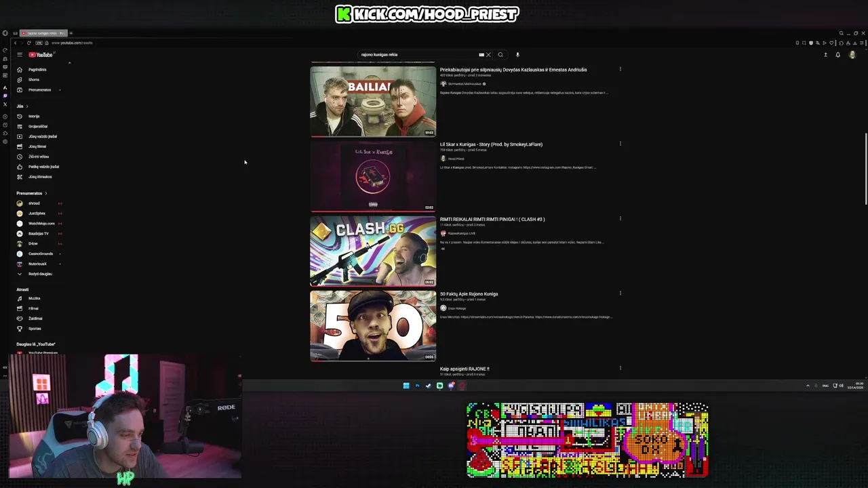Open Lil Skar x Kunigas Story thumbnail

pos(373,176)
